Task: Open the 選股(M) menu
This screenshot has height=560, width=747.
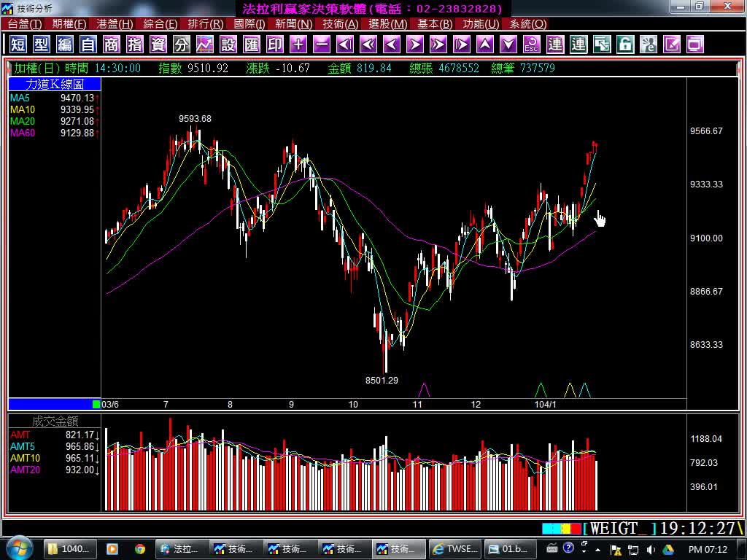Action: click(x=388, y=24)
